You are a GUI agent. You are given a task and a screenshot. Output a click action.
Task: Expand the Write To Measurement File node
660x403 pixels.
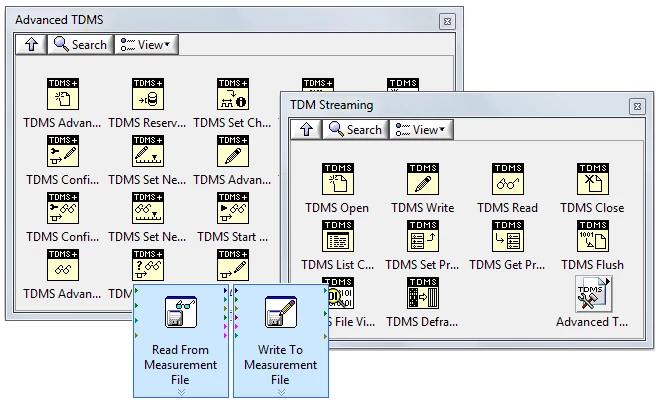tap(280, 392)
